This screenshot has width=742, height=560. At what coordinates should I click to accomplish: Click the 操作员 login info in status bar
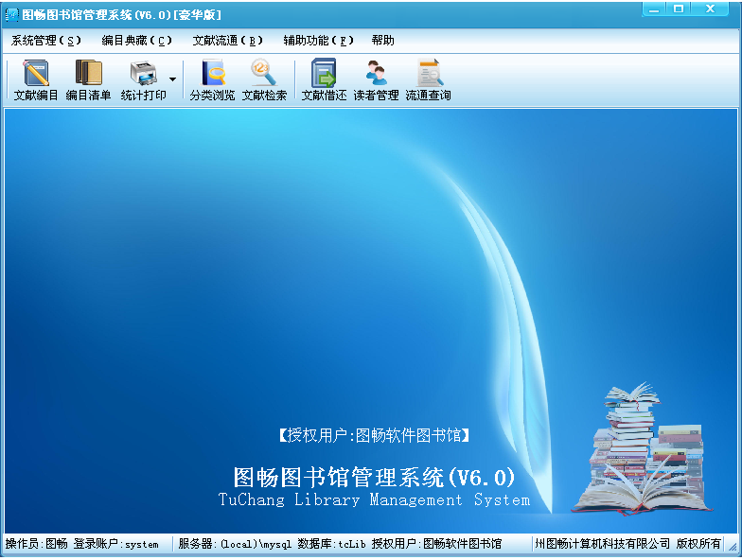click(x=82, y=544)
